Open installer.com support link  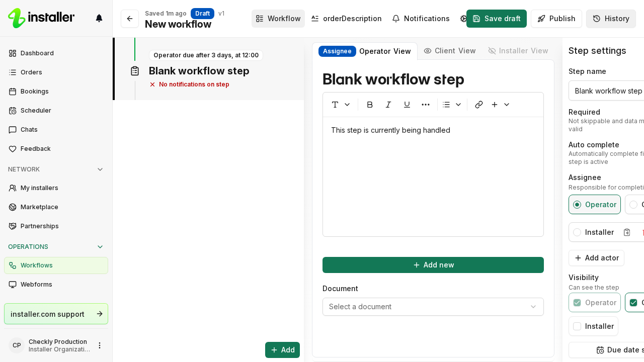click(56, 314)
